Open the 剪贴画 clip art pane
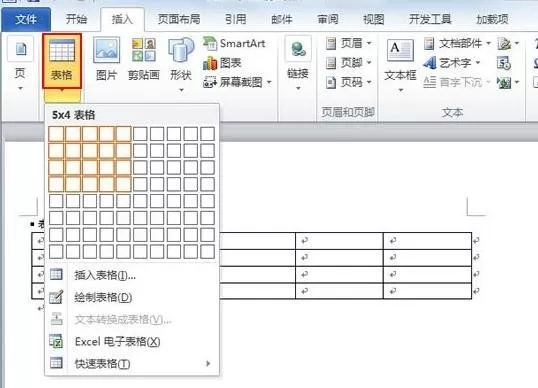This screenshot has width=538, height=388. pyautogui.click(x=143, y=59)
